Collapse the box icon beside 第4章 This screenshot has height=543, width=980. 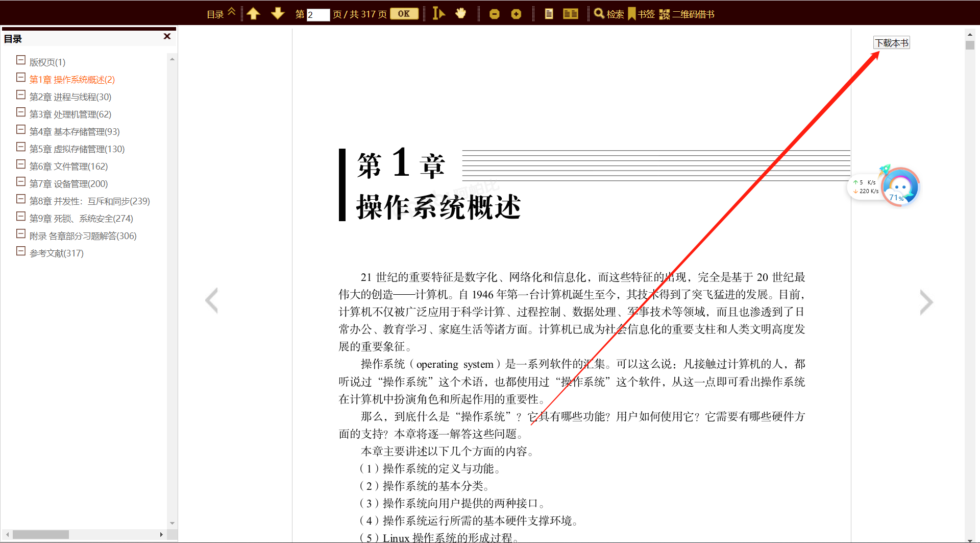coord(21,130)
